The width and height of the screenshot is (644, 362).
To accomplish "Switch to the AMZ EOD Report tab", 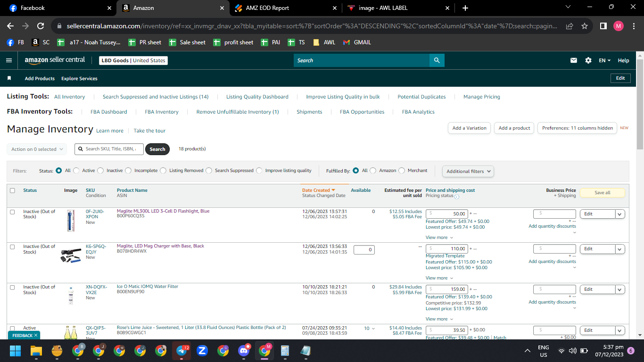I will (286, 8).
